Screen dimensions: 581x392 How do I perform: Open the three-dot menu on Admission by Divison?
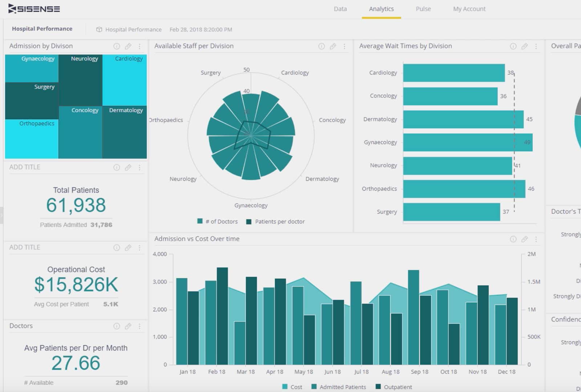pyautogui.click(x=139, y=46)
